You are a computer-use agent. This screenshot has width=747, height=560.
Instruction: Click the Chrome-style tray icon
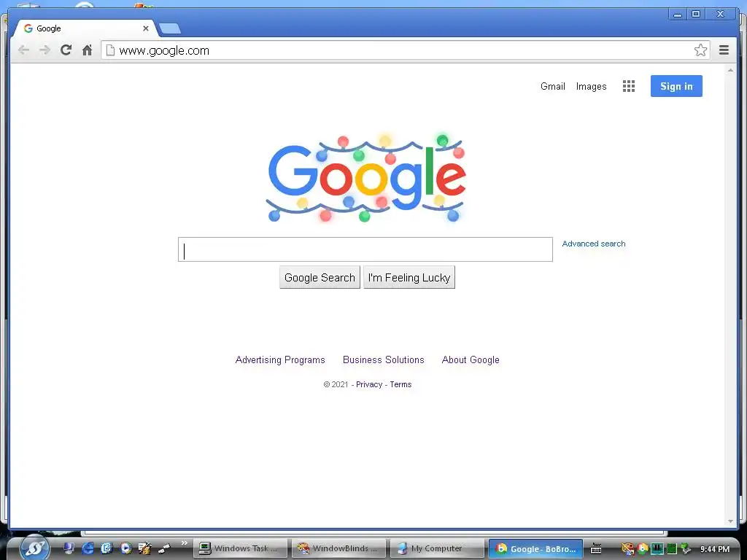point(643,549)
